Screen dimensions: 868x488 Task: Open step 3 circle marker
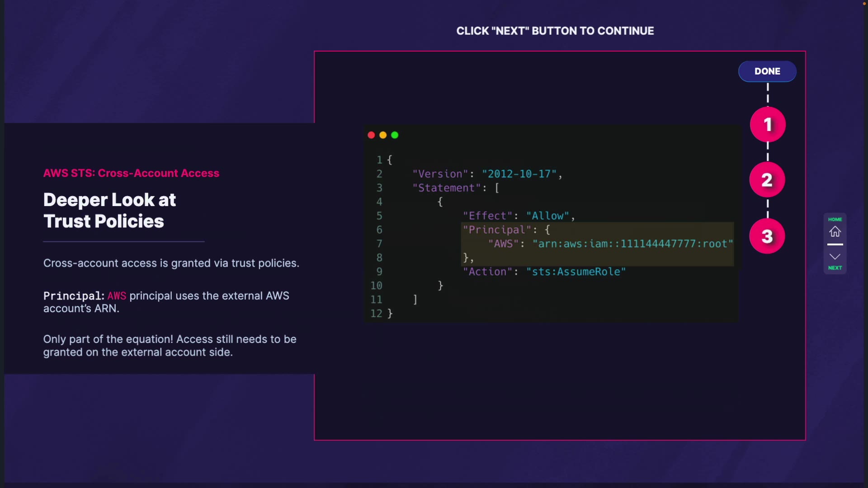pyautogui.click(x=767, y=236)
